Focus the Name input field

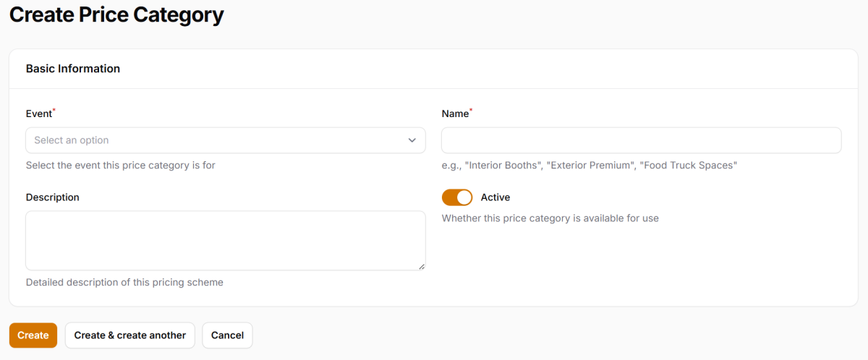pyautogui.click(x=641, y=140)
